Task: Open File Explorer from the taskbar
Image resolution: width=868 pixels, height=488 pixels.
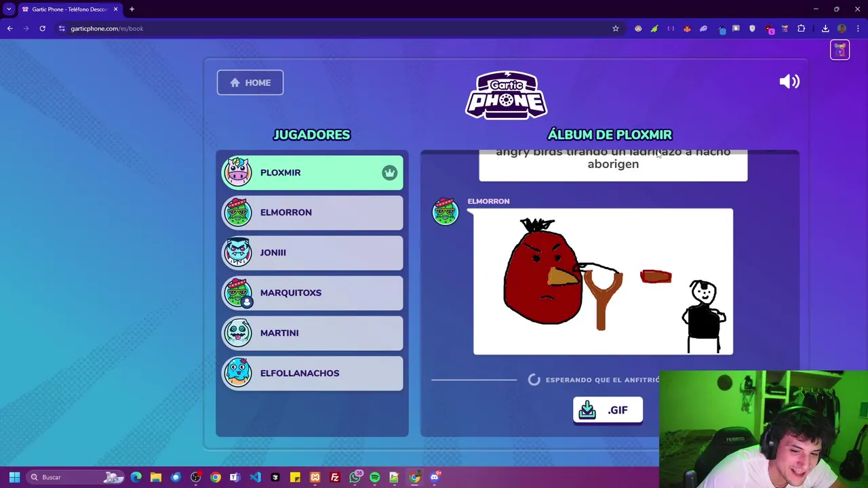Action: pos(155,477)
